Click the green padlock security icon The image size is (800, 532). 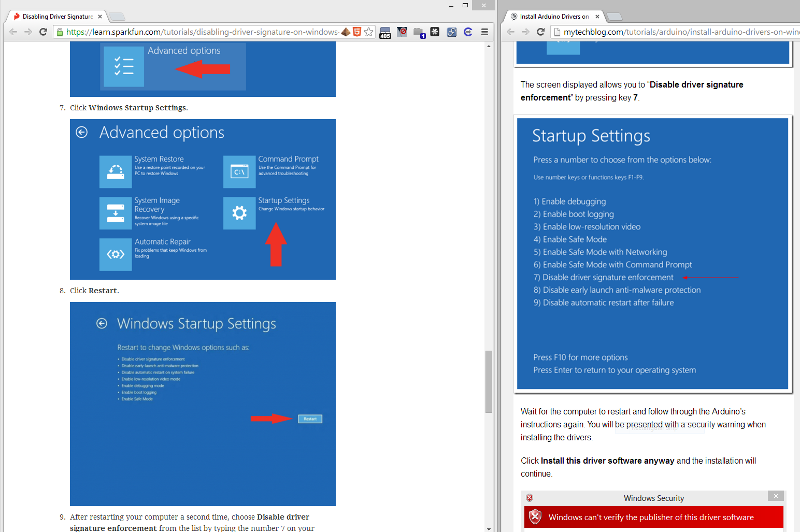[60, 32]
